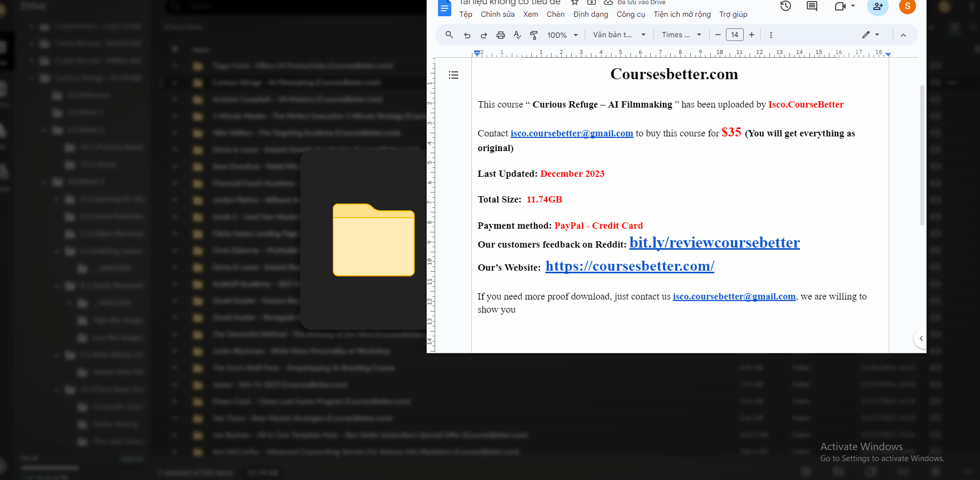Image resolution: width=980 pixels, height=480 pixels.
Task: Click the yellow folder preview in the Drive window
Action: (374, 240)
